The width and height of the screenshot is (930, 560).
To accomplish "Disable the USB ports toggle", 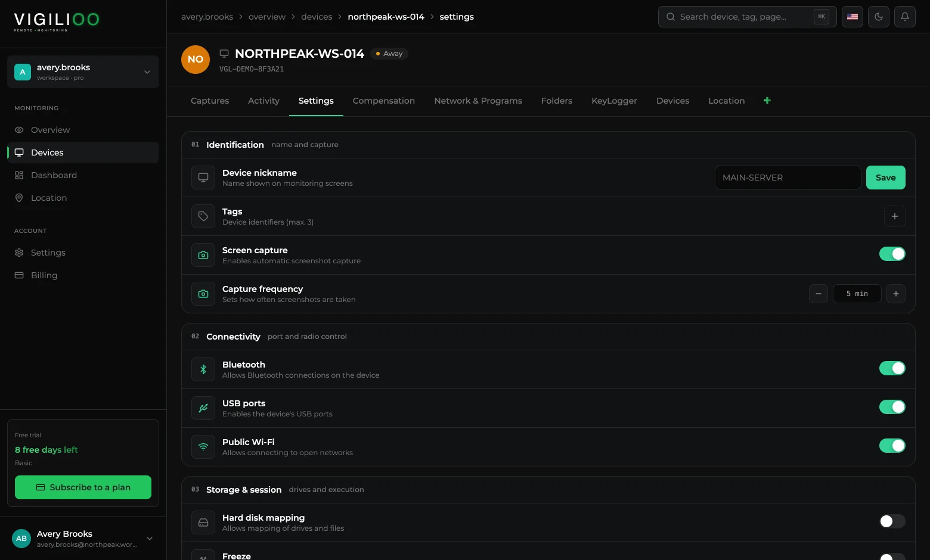I will (892, 407).
